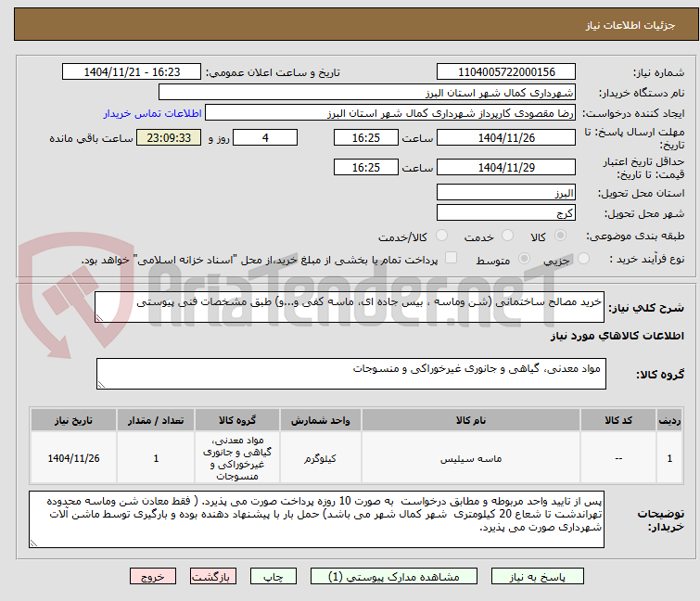
Task: Click the remaining time field 23:09:33
Action: coord(169,137)
